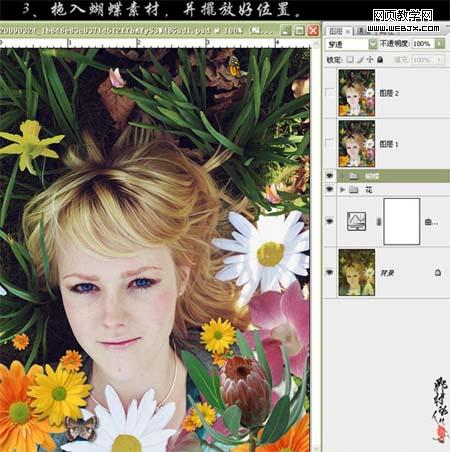
Task: Open the opacity slider arrow next to 100%
Action: [440, 44]
